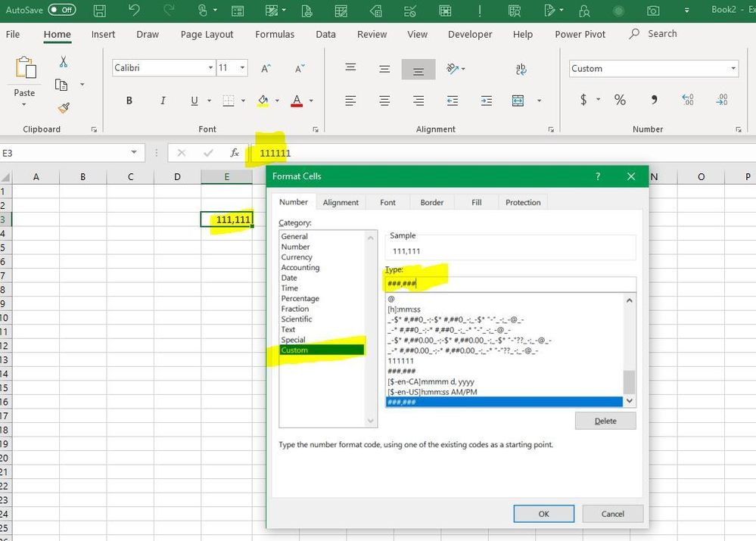Click the Format Painter brush icon

pos(64,107)
